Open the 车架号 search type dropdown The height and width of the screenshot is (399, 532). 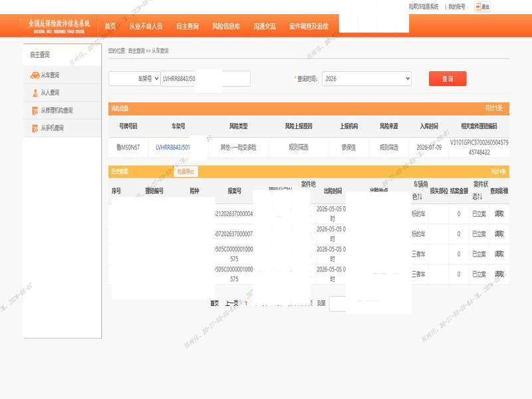pos(134,78)
